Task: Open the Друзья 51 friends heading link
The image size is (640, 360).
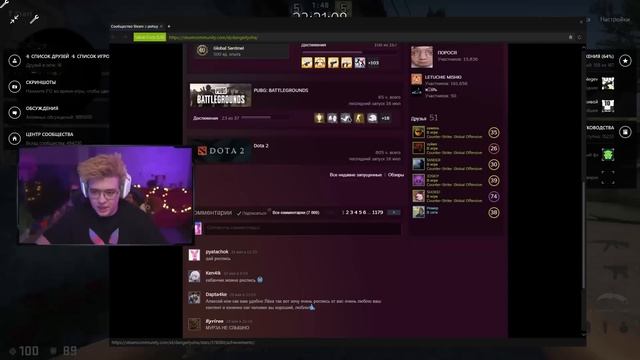Action: point(424,118)
